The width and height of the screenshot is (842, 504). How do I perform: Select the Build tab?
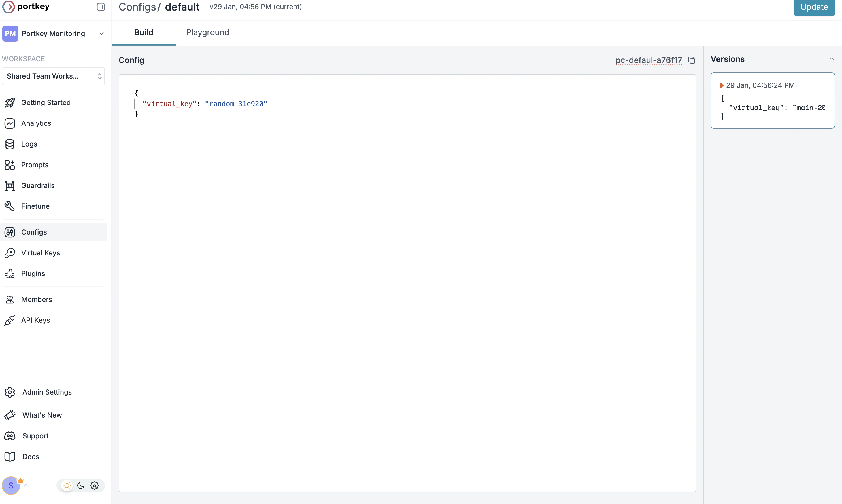144,32
